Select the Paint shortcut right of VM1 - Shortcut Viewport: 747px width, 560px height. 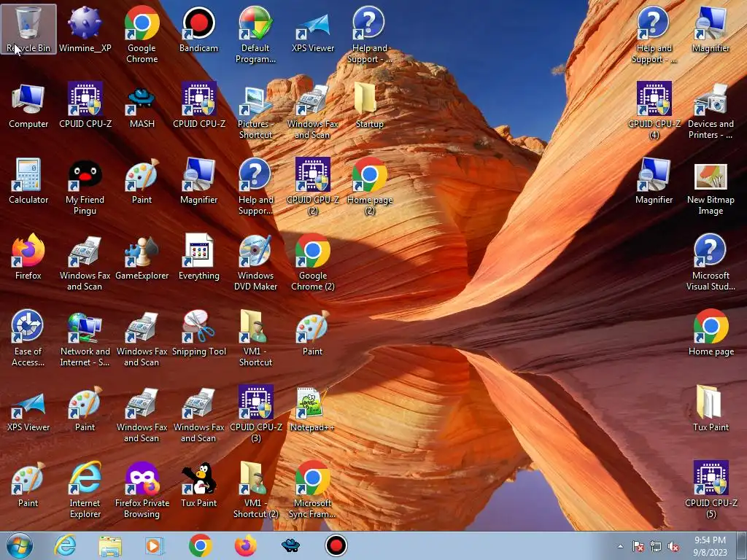312,332
